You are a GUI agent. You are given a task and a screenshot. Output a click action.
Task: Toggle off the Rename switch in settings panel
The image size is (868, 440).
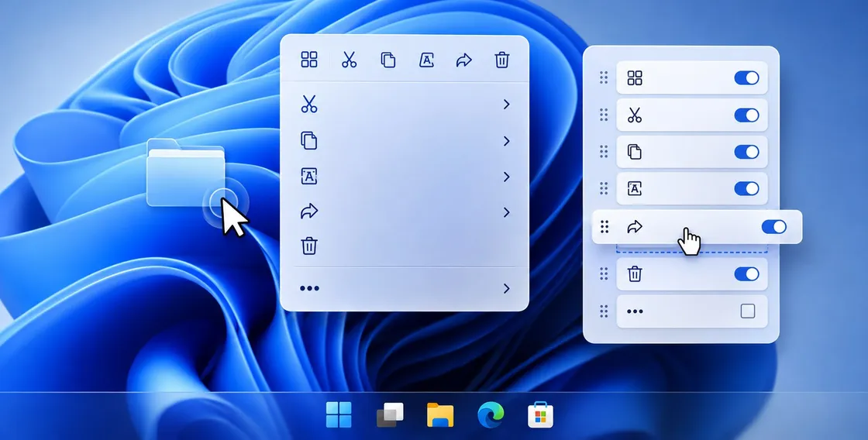coord(746,189)
